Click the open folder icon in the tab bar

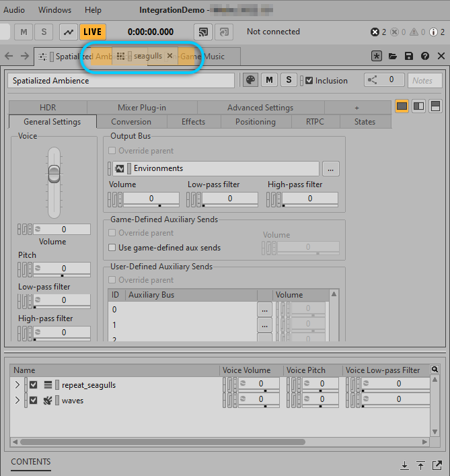click(393, 57)
